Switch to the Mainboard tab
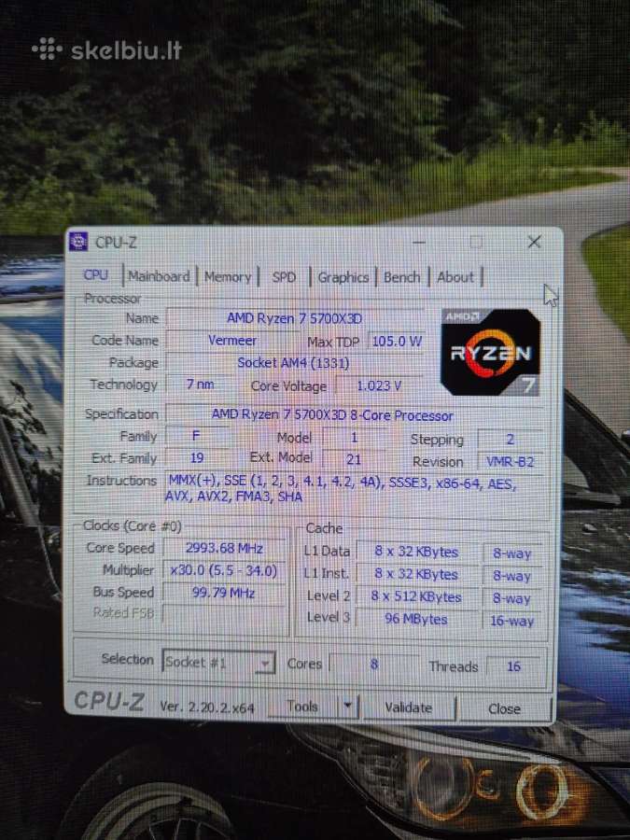Image resolution: width=630 pixels, height=840 pixels. [x=159, y=276]
